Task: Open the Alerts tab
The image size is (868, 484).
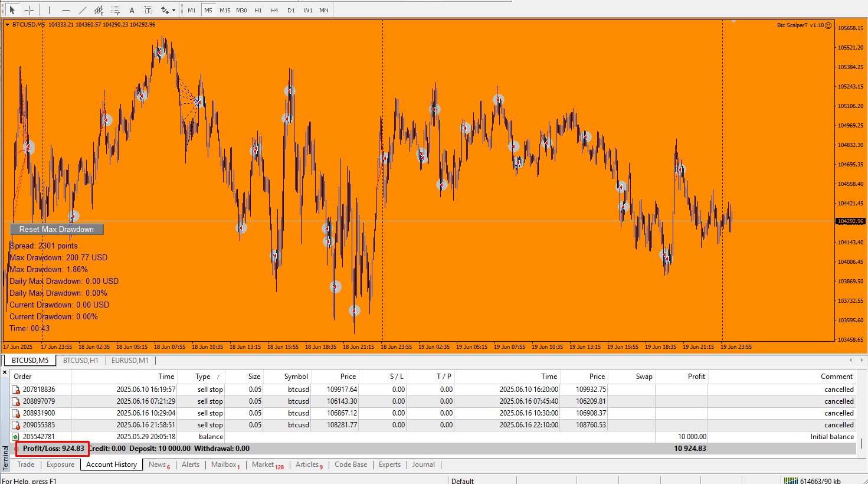Action: click(x=191, y=465)
